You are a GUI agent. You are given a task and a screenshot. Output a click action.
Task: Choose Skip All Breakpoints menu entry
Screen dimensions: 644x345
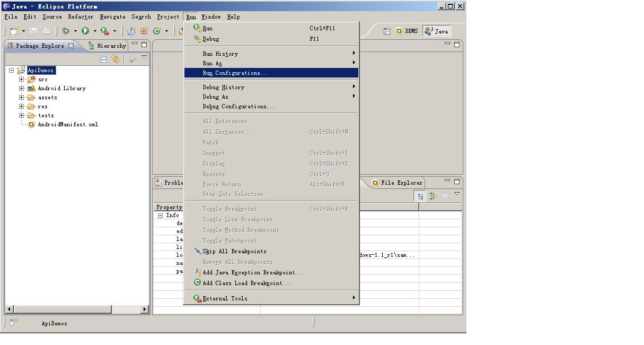(271, 251)
